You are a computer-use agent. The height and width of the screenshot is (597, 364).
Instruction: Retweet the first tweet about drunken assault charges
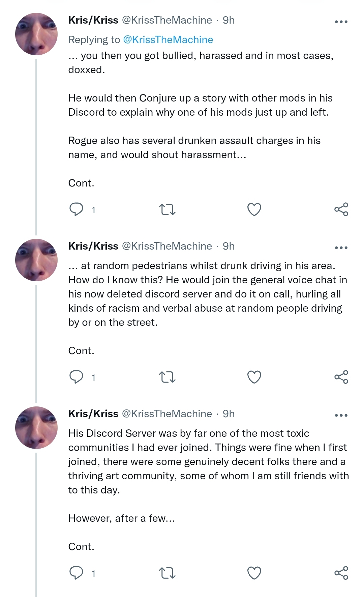point(167,209)
